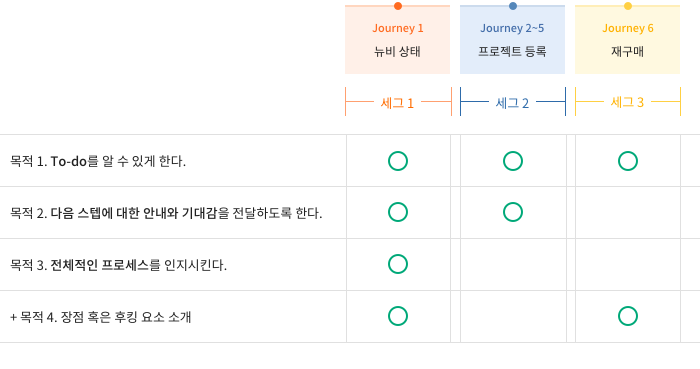The height and width of the screenshot is (369, 700).
Task: Click the orange dot above Journey 1
Action: pyautogui.click(x=398, y=6)
